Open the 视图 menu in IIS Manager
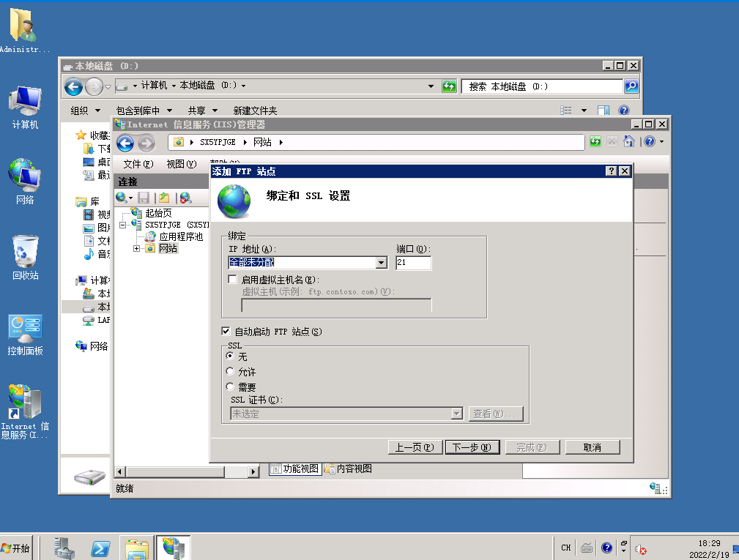This screenshot has width=739, height=560. click(182, 164)
